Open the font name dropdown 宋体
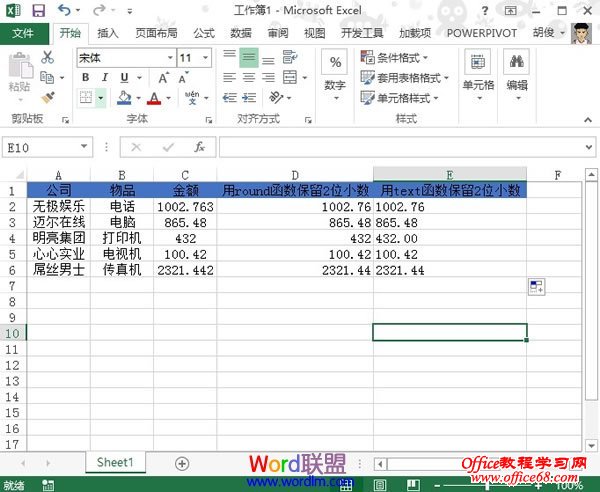Image resolution: width=600 pixels, height=492 pixels. click(x=170, y=58)
